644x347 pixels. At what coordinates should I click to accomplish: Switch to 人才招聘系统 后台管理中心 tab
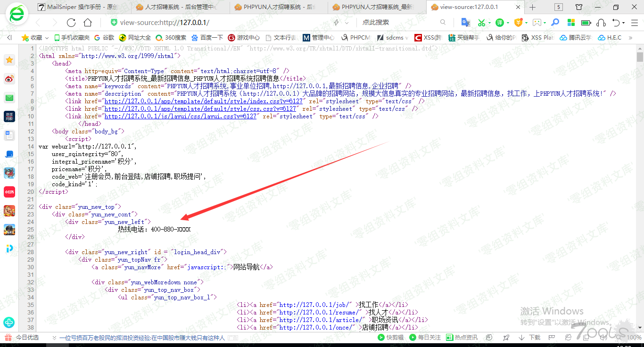(179, 7)
